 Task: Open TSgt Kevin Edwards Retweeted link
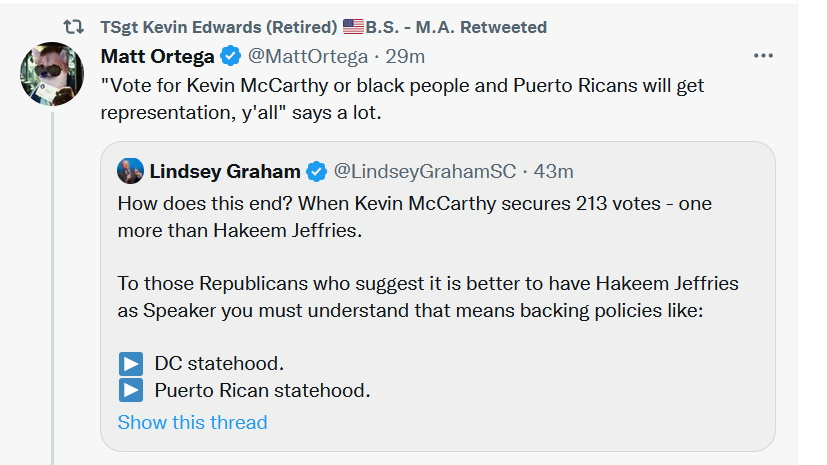pos(323,27)
